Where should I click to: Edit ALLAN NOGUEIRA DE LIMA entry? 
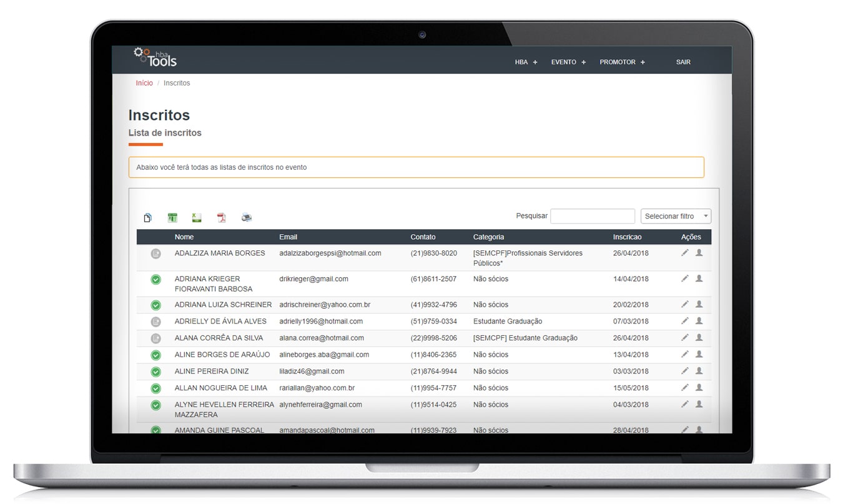(x=685, y=387)
